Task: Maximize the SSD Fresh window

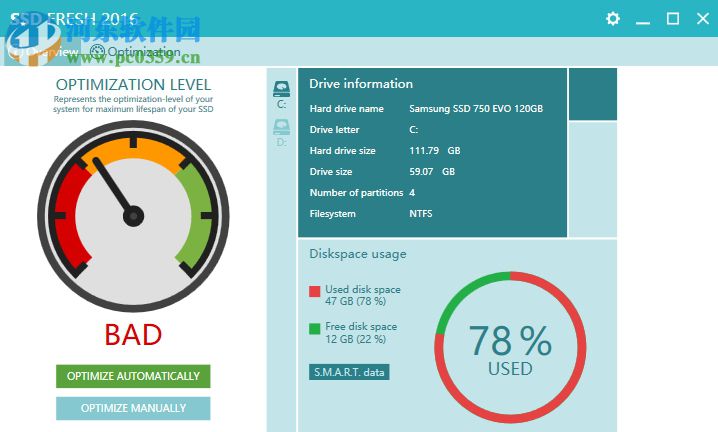Action: click(673, 19)
